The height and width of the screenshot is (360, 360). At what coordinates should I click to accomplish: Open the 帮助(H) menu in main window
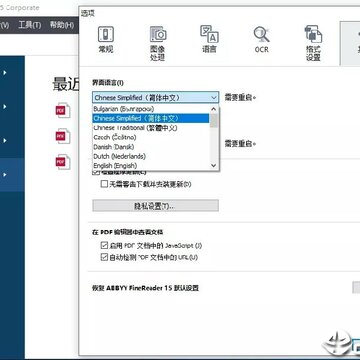62,25
